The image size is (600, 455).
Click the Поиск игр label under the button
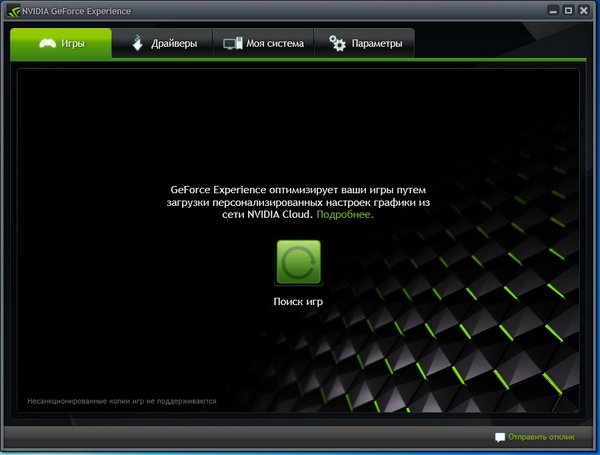[x=298, y=301]
